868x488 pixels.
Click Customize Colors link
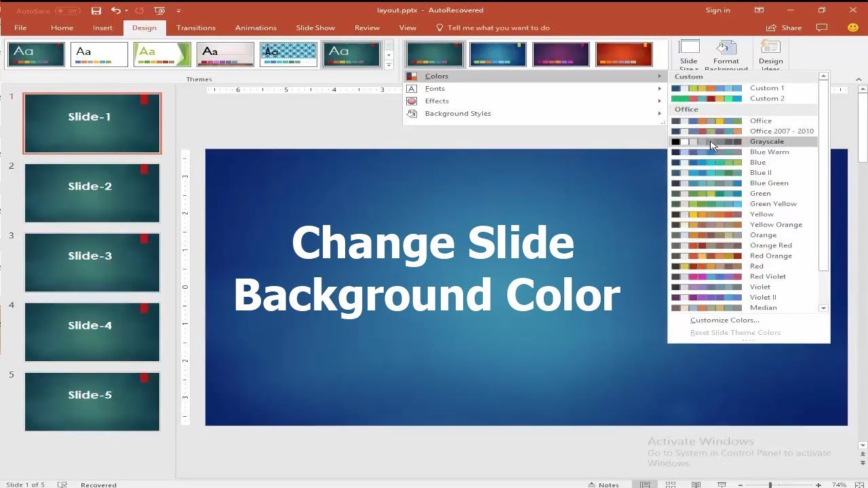click(x=724, y=319)
